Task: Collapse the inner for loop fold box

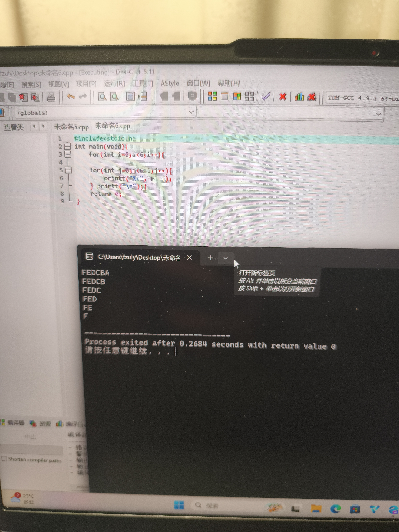Action: [x=68, y=170]
